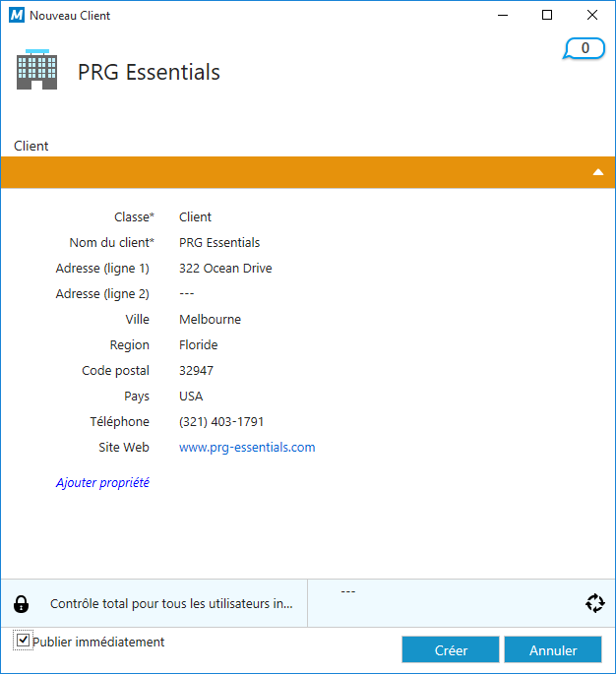Click the Annuler button
Image resolution: width=616 pixels, height=674 pixels.
[552, 650]
